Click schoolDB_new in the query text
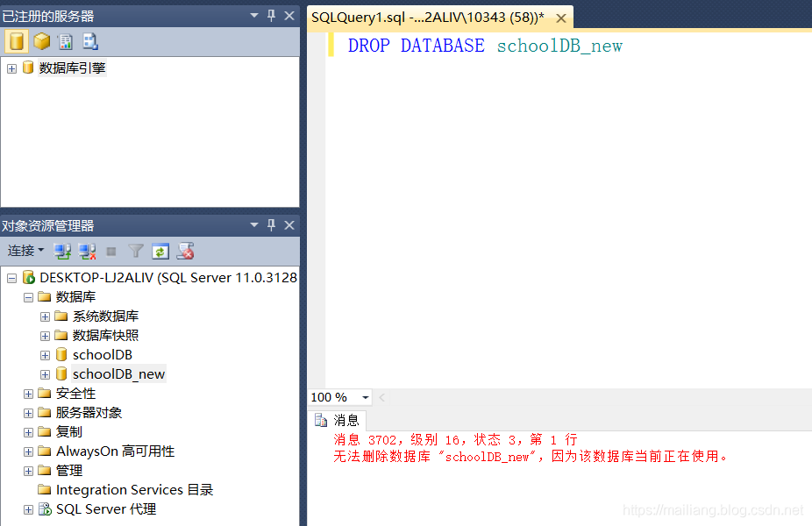The width and height of the screenshot is (812, 526). (x=559, y=46)
